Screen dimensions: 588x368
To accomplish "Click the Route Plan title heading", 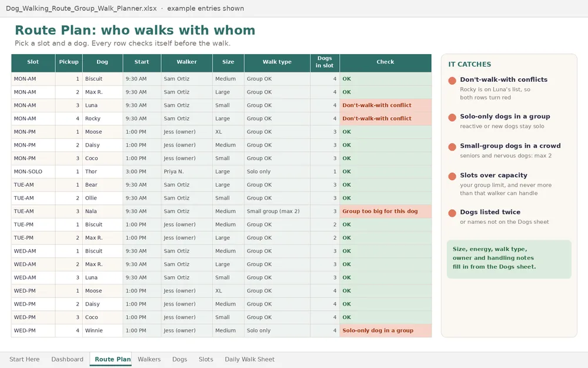I will coord(135,30).
